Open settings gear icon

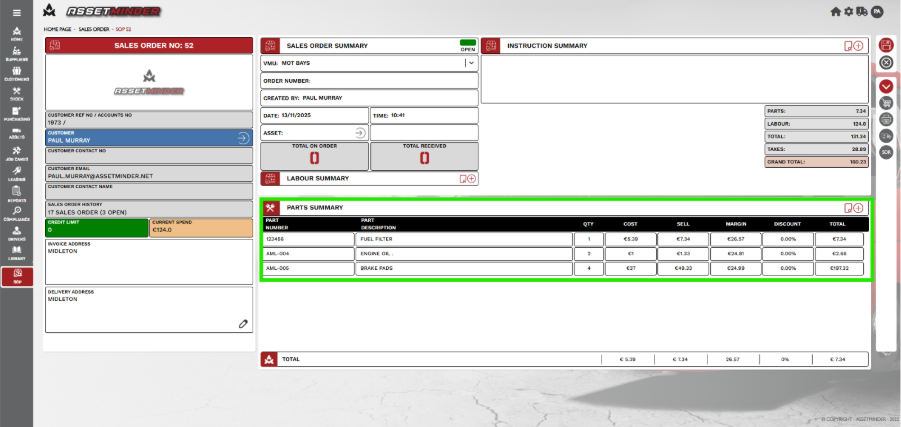849,11
